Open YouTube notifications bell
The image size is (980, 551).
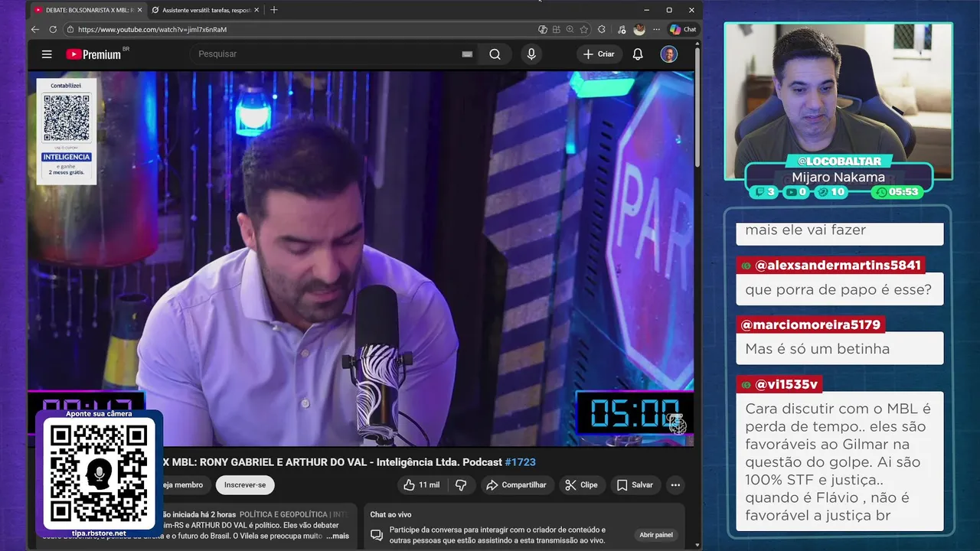click(x=638, y=54)
